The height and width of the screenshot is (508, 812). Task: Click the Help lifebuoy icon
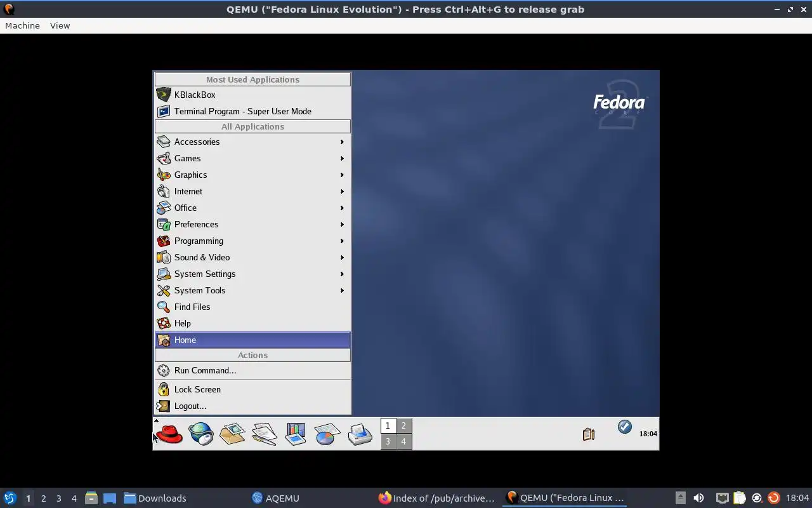(164, 323)
